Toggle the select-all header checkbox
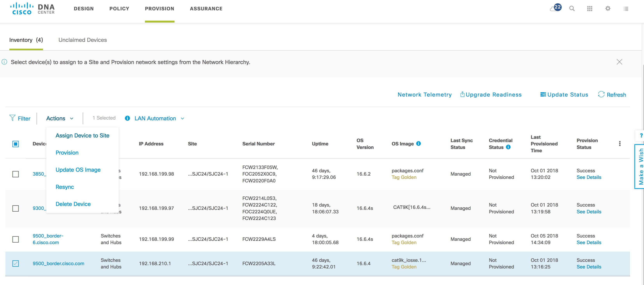Viewport: 644px width, 285px height. point(16,144)
